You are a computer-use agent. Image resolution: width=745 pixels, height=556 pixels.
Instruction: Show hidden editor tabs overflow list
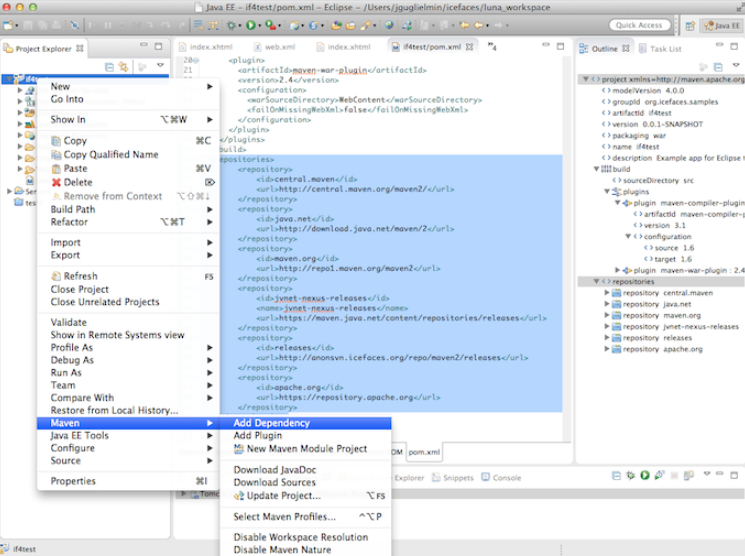point(492,47)
